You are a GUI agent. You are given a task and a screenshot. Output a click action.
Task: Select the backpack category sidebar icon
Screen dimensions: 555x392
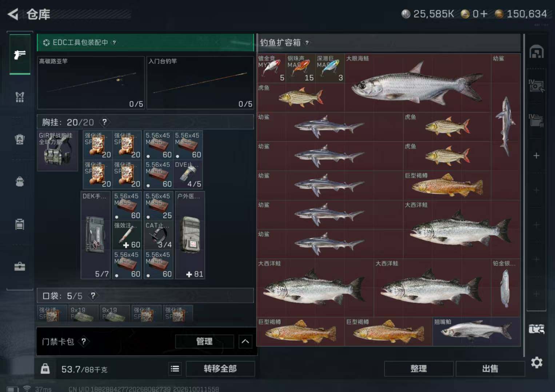click(x=20, y=181)
